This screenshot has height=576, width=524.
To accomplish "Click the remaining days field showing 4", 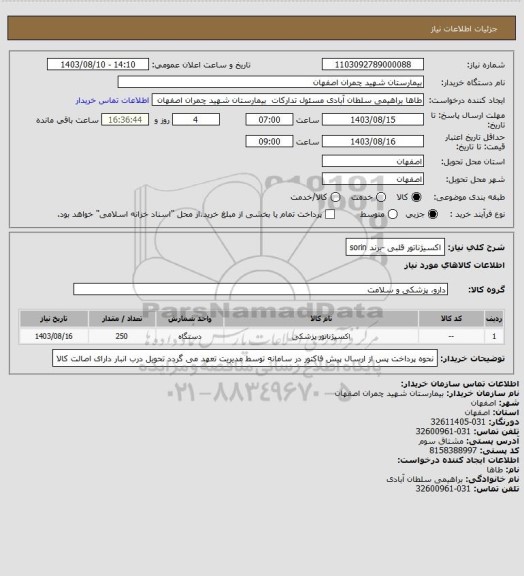I will [x=196, y=120].
